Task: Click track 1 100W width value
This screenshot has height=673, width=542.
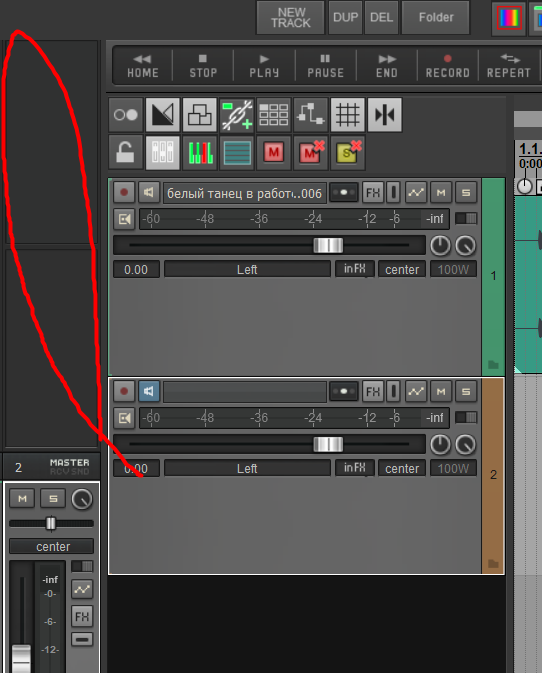Action: coord(453,270)
